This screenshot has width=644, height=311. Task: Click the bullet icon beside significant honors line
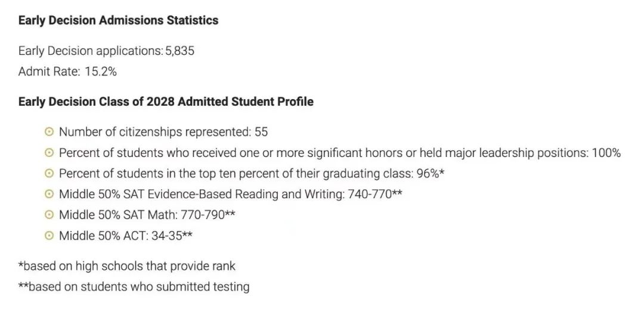click(x=49, y=153)
